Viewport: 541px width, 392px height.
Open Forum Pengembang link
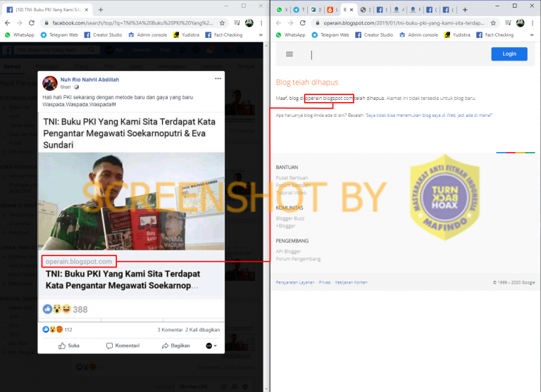(x=298, y=258)
